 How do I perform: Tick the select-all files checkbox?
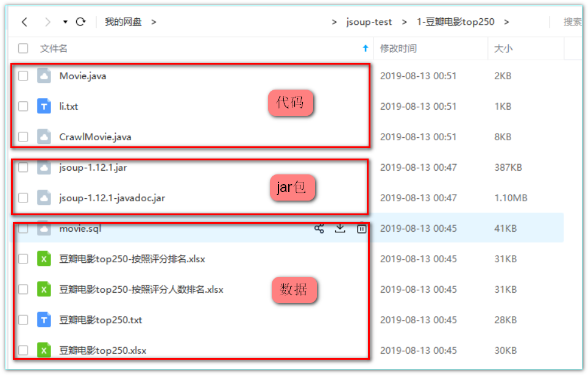[23, 48]
